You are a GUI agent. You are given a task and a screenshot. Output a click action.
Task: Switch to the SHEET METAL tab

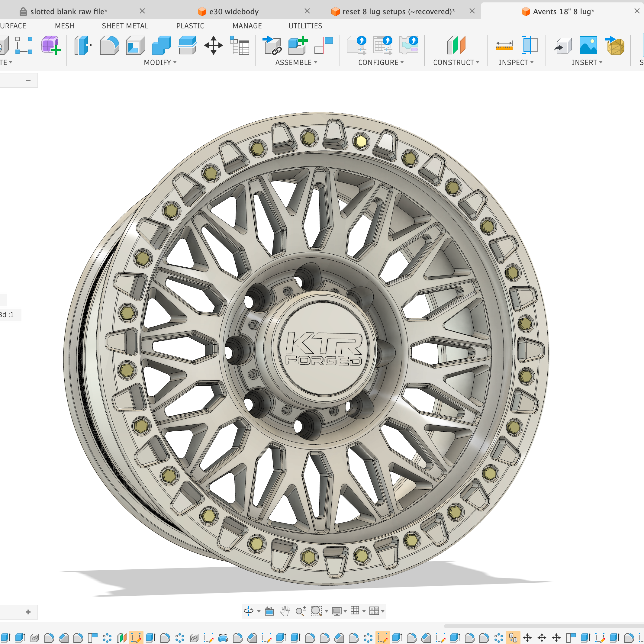pyautogui.click(x=125, y=26)
